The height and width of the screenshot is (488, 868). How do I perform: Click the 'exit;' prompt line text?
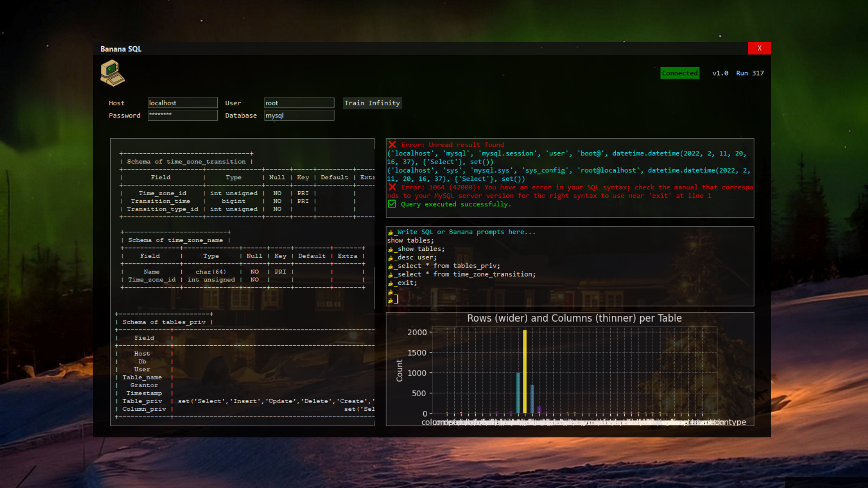(x=407, y=283)
